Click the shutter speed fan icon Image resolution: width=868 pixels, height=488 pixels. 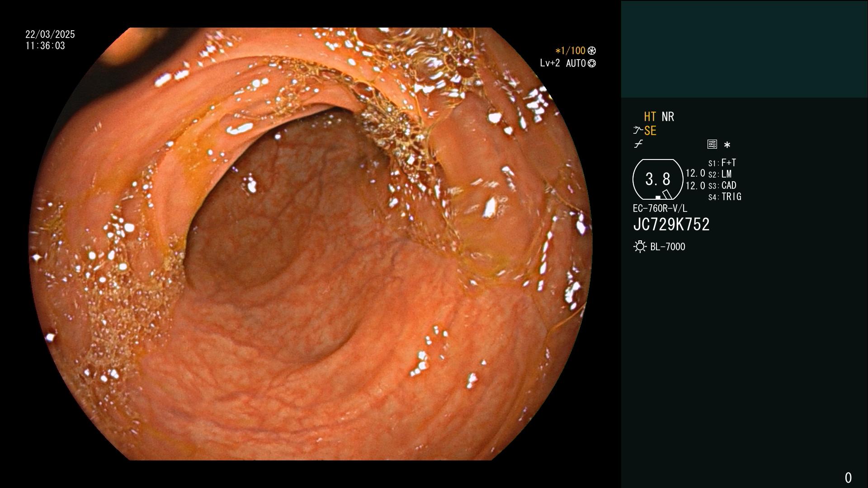point(592,51)
